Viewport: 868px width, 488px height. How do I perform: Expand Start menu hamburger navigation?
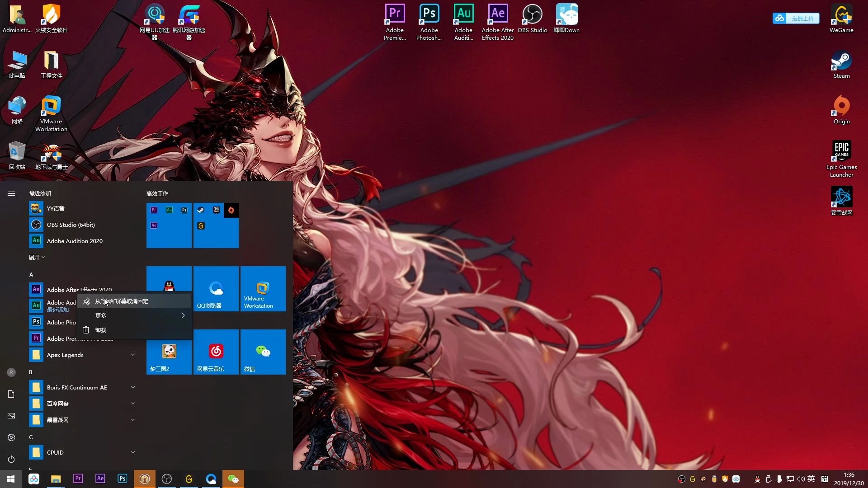[11, 193]
